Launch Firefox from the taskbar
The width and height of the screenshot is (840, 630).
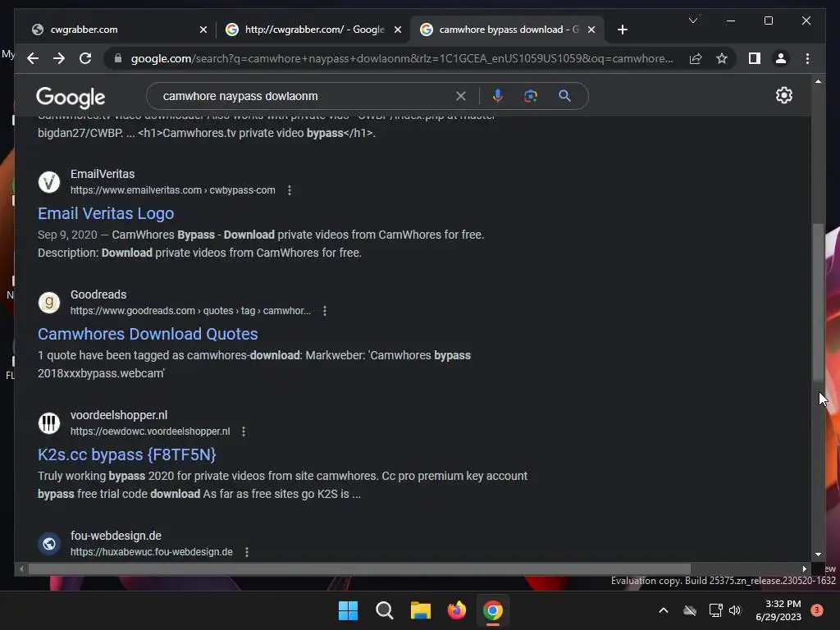pyautogui.click(x=456, y=610)
